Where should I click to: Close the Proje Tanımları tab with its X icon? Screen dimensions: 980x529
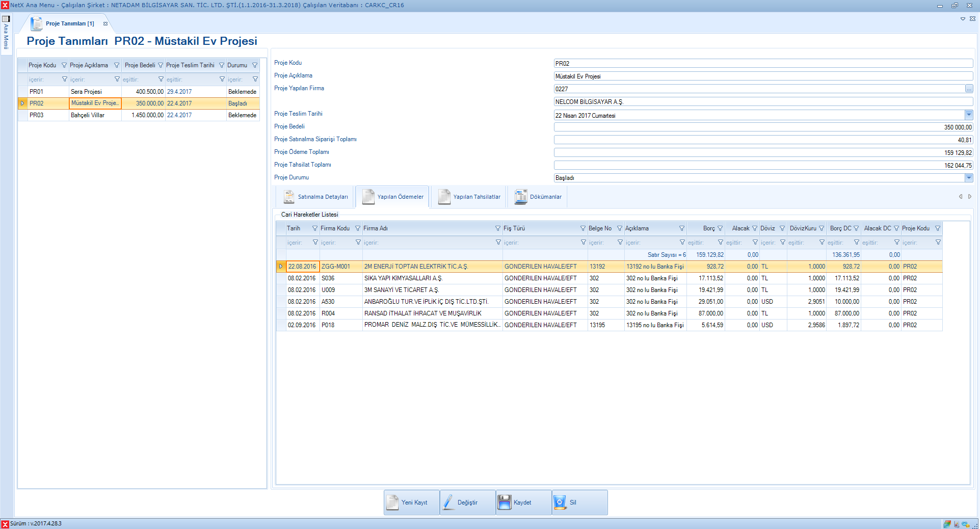click(x=105, y=24)
